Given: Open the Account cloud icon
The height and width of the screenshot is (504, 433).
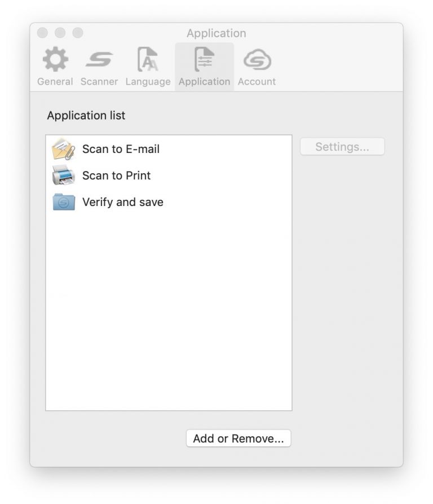Looking at the screenshot, I should tap(257, 59).
